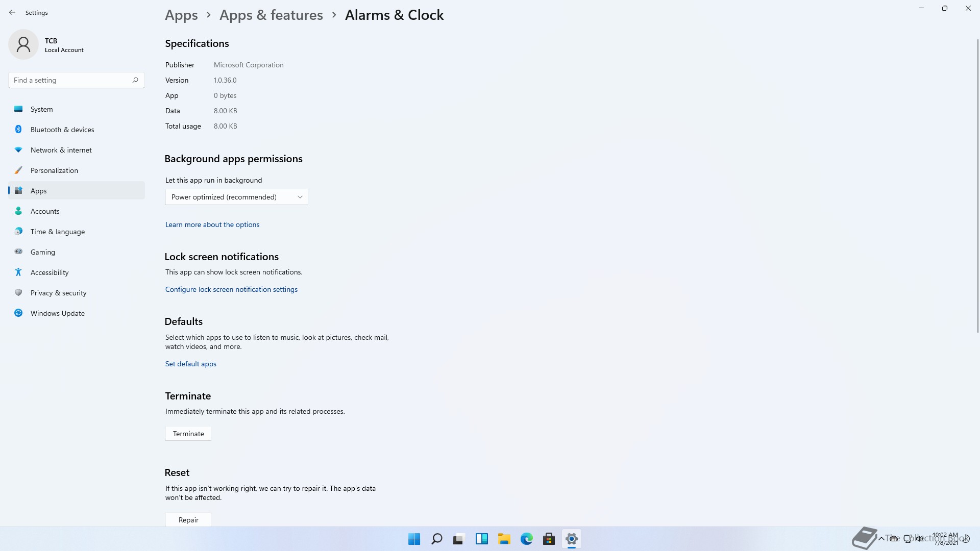Screen dimensions: 980x551
Task: Open Accessibility settings
Action: 77,272
